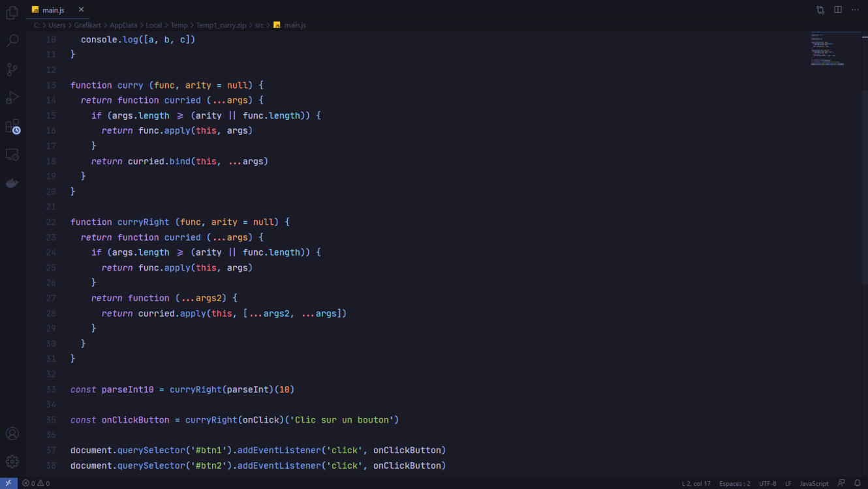The image size is (868, 489).
Task: Click the UTF-8 encoding indicator
Action: tap(767, 484)
